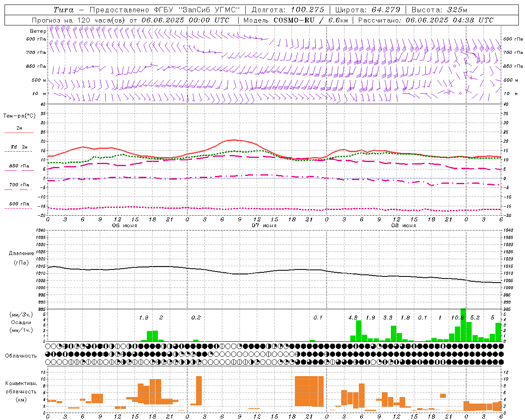This screenshot has height=420, width=525.
Task: Click the "Конвективн." convective cloud label
Action: pos(21,383)
